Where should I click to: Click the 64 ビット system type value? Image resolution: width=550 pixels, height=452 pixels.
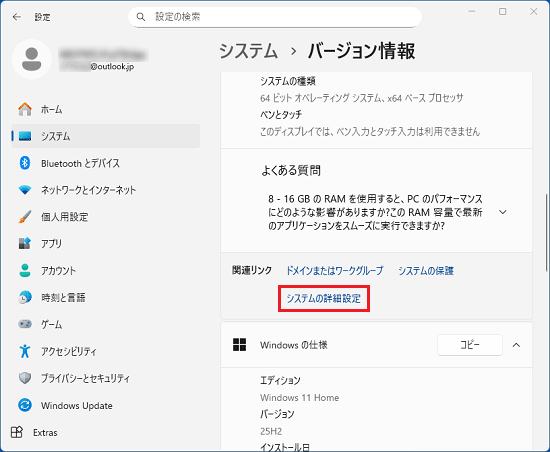[362, 98]
